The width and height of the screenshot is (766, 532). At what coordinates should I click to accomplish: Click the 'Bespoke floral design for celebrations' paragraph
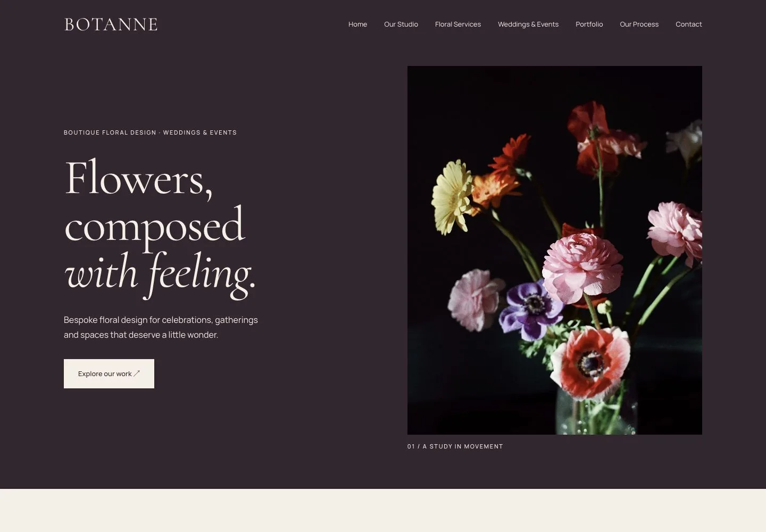[x=161, y=327]
